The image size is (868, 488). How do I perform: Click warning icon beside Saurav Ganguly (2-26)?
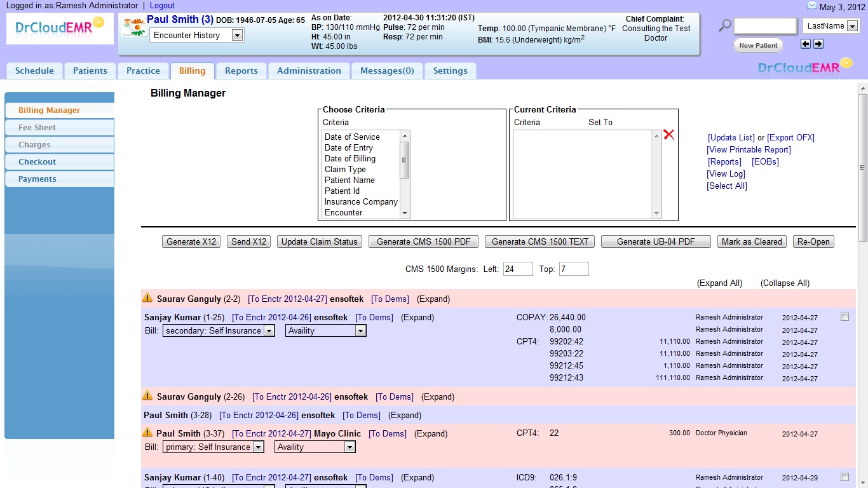pyautogui.click(x=147, y=395)
